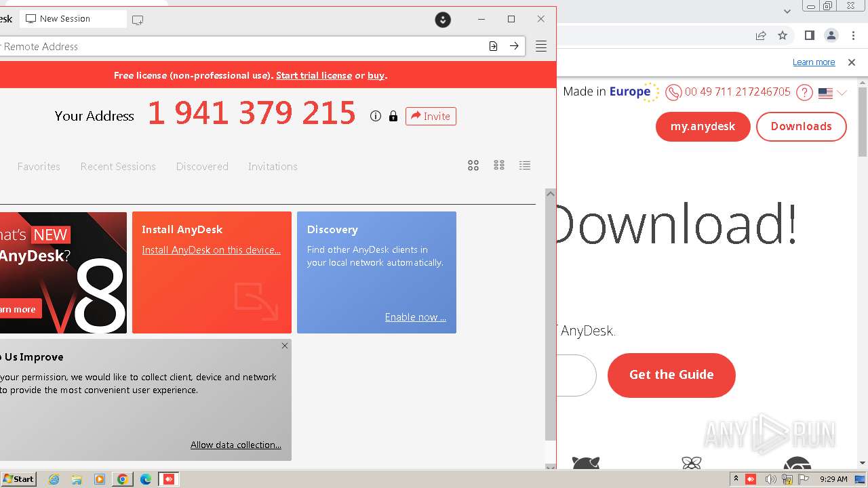Click the What's NEW AnyDesk 8 thumbnail
Viewport: 868px width, 488px height.
[63, 272]
